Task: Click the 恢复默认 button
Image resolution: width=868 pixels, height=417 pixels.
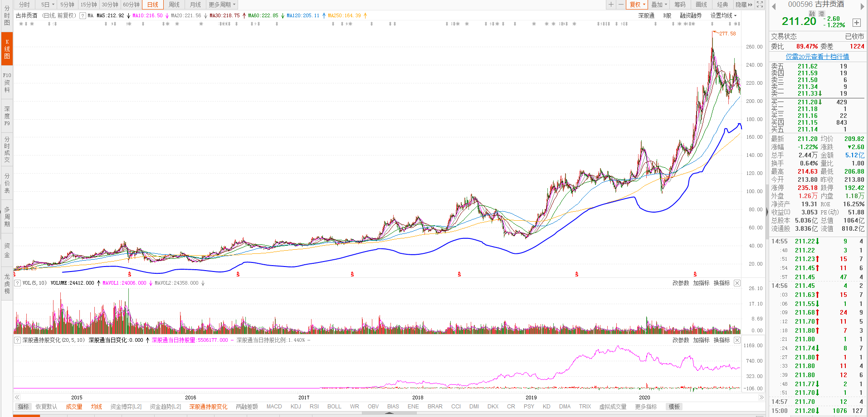Action: [47, 407]
